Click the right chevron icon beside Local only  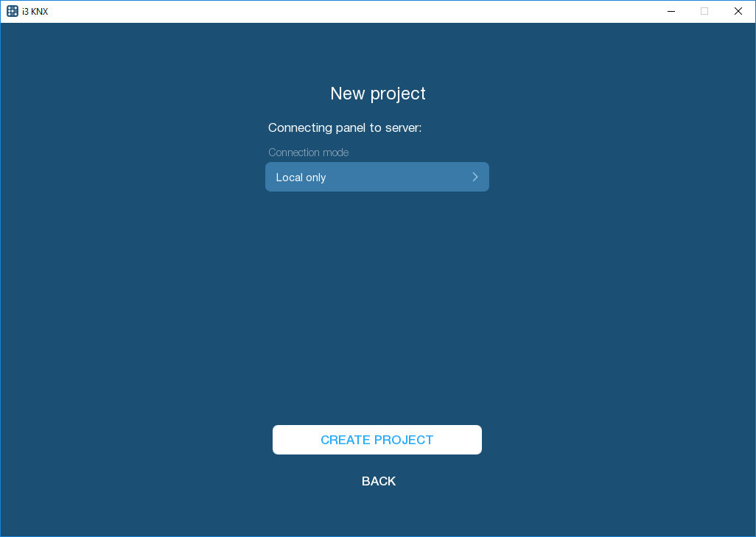[x=475, y=177]
